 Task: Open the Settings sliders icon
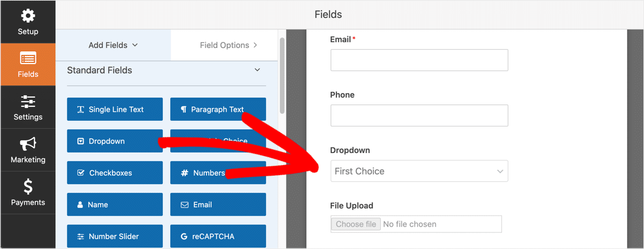pos(28,102)
